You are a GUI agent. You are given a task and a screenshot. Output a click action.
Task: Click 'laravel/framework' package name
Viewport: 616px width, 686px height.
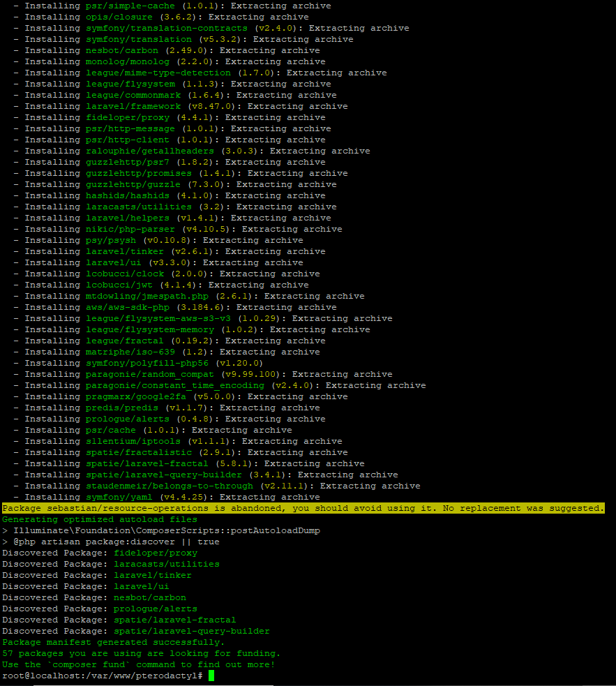coord(133,106)
